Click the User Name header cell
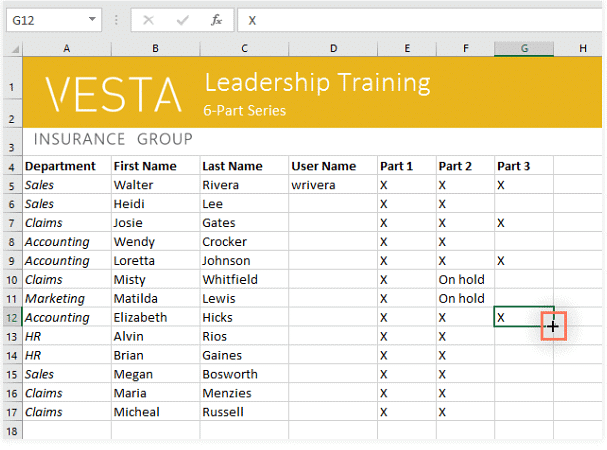The height and width of the screenshot is (450, 607). point(333,166)
